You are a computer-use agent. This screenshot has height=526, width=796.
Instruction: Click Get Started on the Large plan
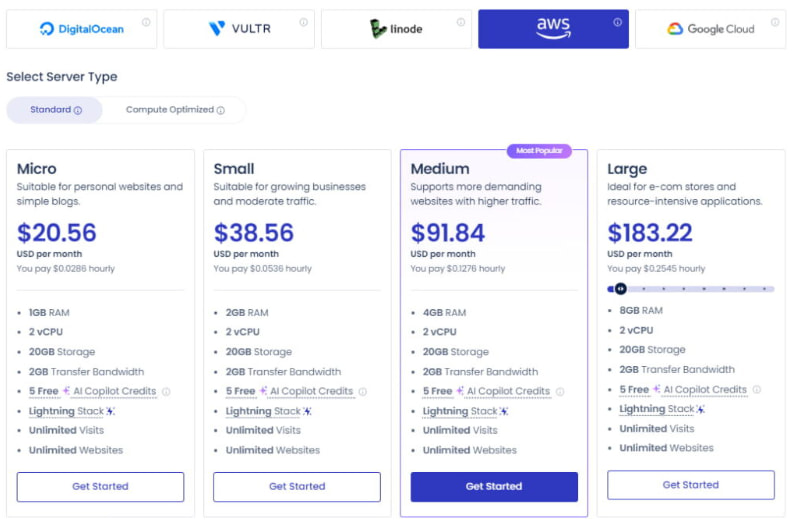(x=691, y=484)
